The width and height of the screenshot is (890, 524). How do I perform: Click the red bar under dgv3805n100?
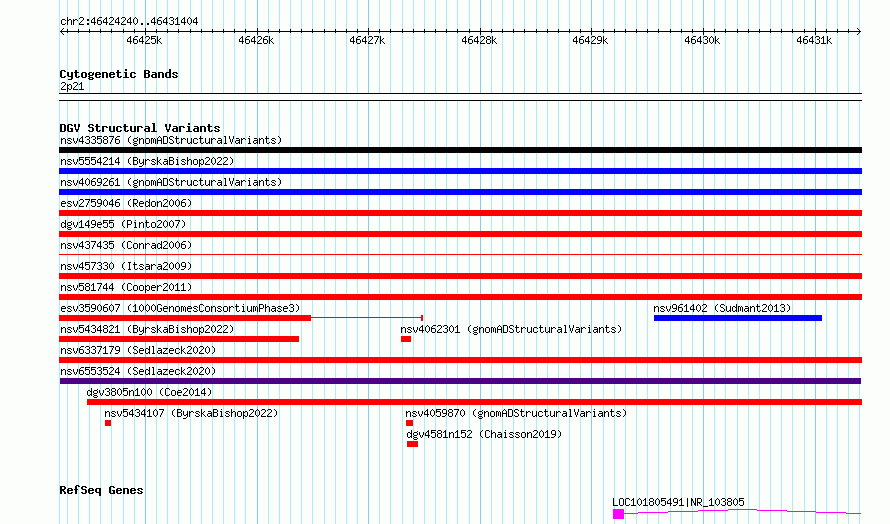point(475,402)
